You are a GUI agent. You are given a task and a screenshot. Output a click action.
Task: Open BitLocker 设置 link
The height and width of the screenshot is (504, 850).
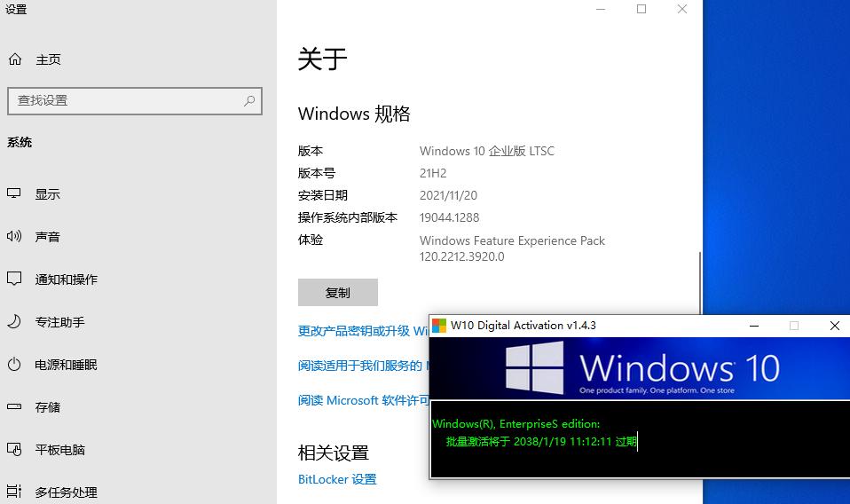[x=337, y=480]
